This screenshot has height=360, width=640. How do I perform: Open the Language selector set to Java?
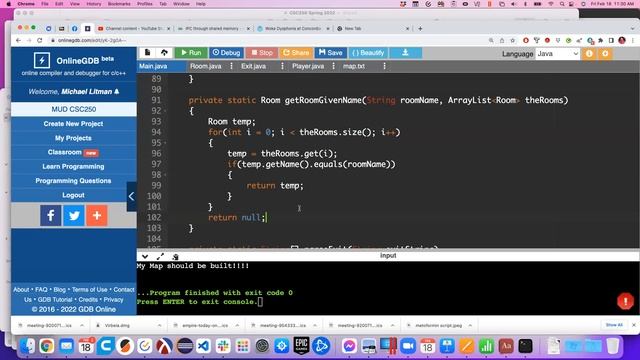[558, 53]
